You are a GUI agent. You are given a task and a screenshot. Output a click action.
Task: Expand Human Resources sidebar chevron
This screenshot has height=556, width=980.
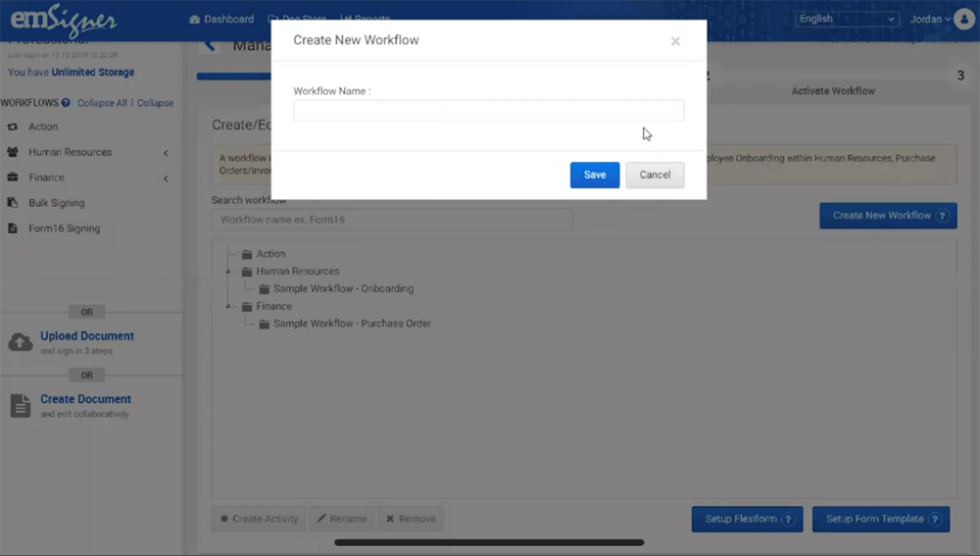pyautogui.click(x=166, y=153)
